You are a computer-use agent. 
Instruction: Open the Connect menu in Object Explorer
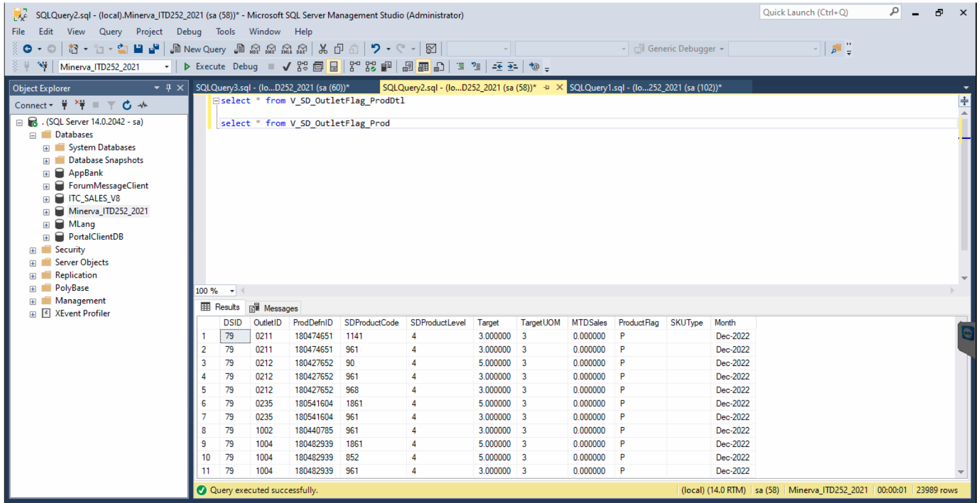tap(34, 105)
